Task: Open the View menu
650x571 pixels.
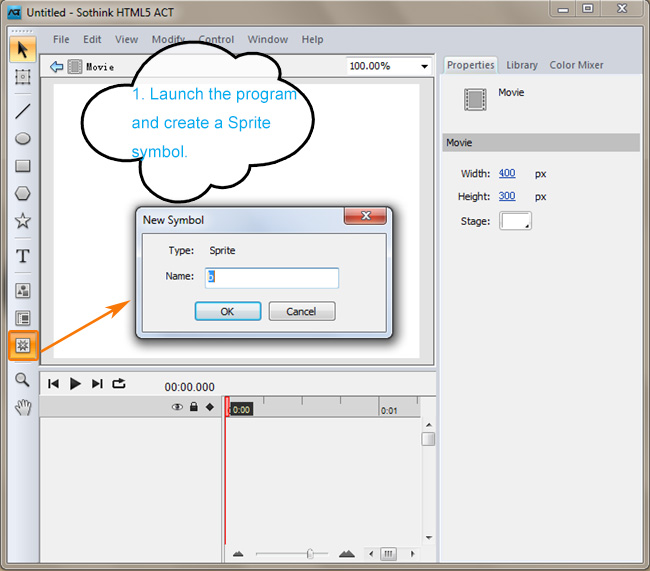Action: [x=126, y=39]
